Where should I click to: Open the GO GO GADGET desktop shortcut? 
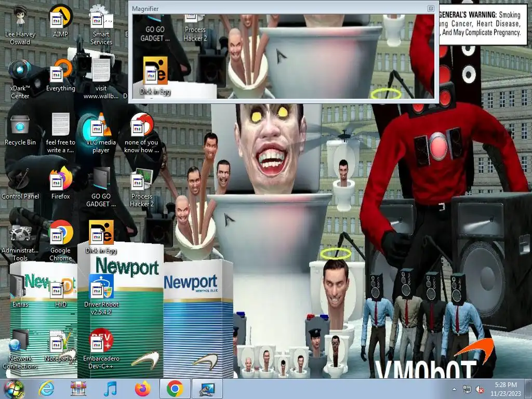point(101,187)
